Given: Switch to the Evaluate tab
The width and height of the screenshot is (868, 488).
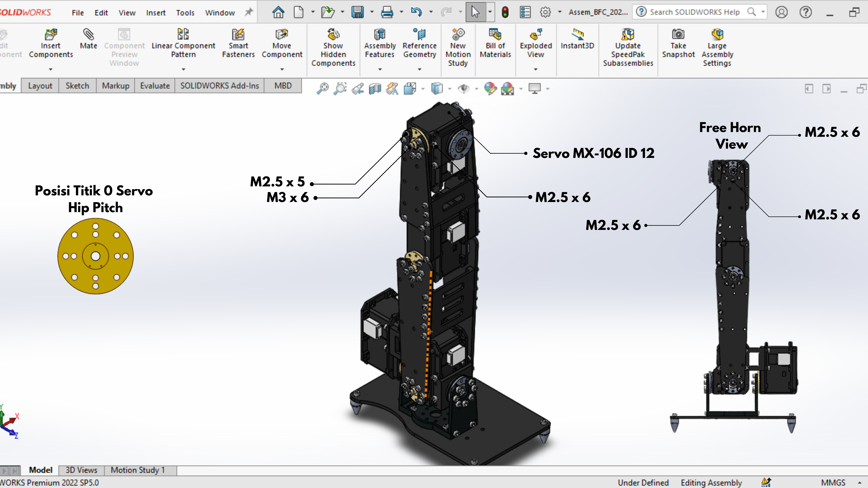Looking at the screenshot, I should tap(155, 86).
